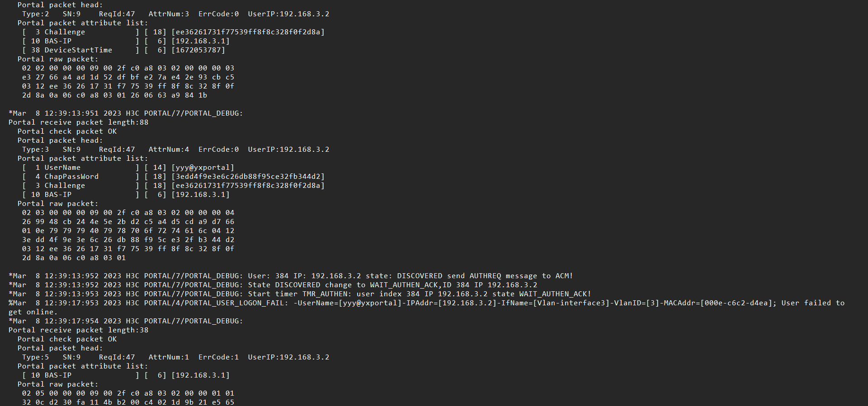Click the AttrNum:3 header field
This screenshot has height=406, width=868.
coord(169,14)
